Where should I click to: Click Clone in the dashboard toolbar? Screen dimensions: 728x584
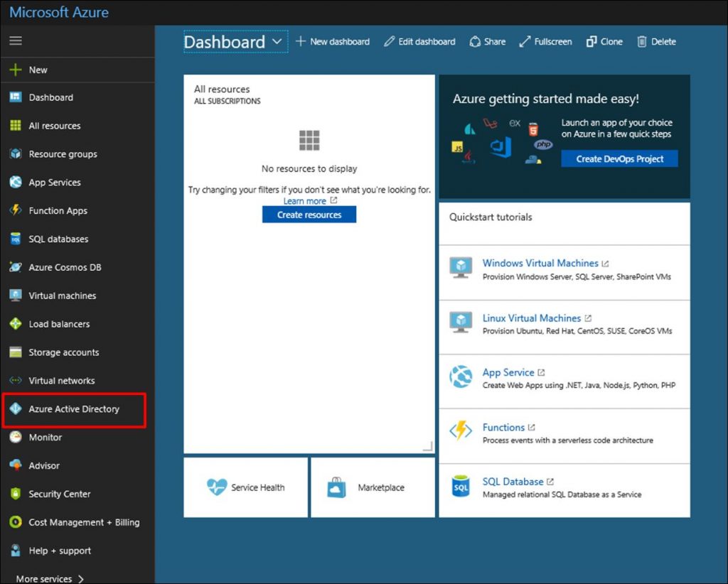click(604, 41)
